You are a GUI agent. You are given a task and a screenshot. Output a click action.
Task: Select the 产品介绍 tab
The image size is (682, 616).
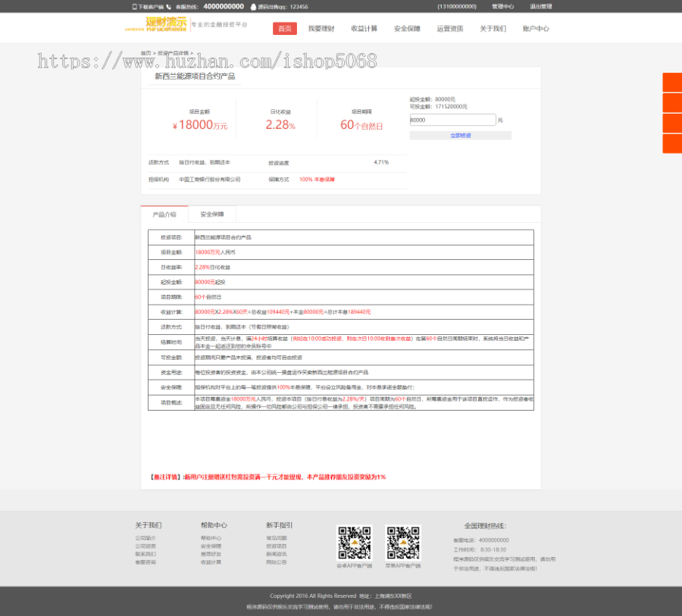coord(164,214)
